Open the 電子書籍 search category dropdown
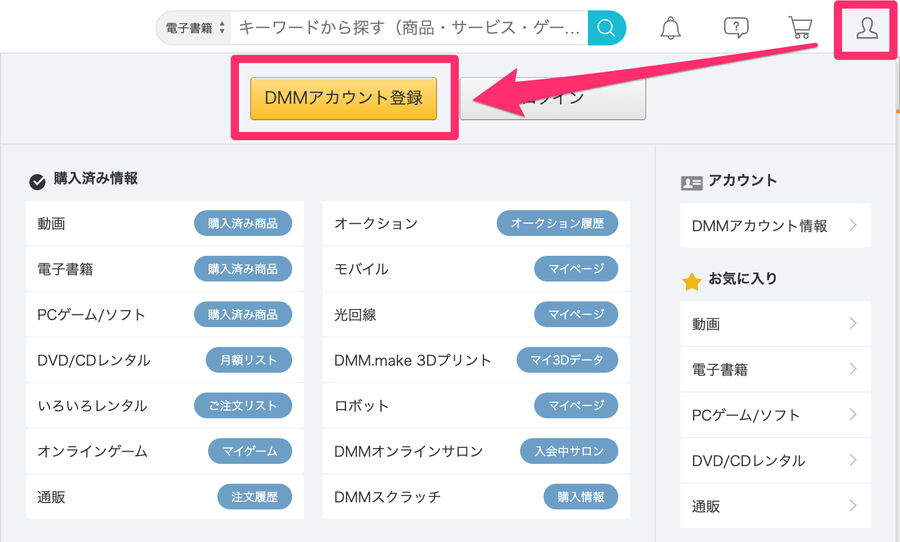This screenshot has height=542, width=900. [195, 28]
